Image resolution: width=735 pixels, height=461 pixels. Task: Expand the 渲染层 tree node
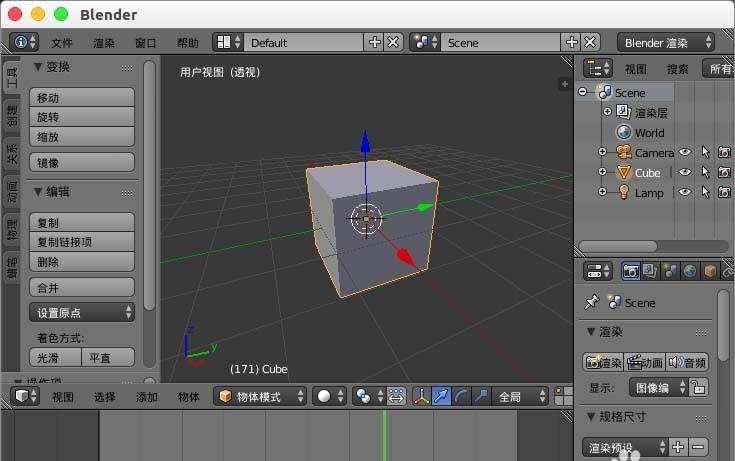608,112
